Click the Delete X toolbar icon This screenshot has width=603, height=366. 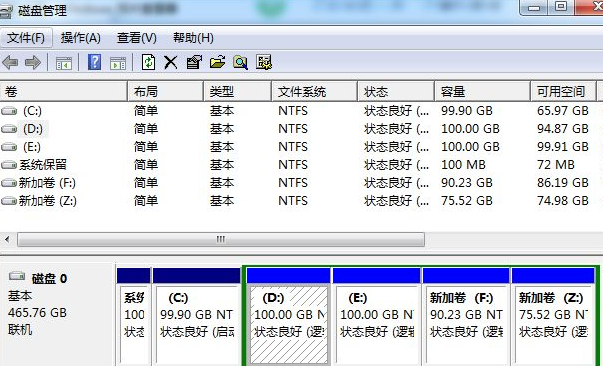click(171, 62)
